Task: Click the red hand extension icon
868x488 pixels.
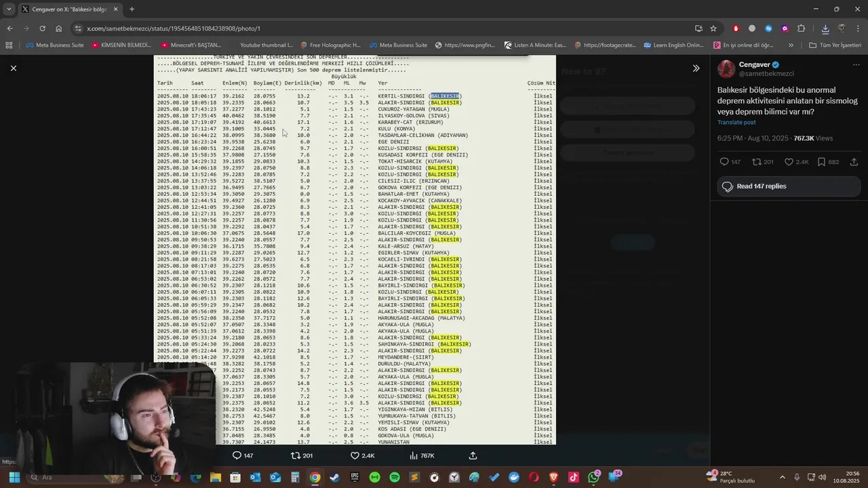Action: 736,28
